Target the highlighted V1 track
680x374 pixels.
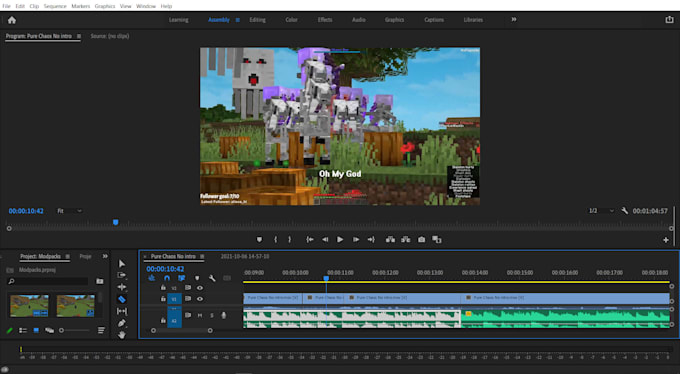pyautogui.click(x=174, y=299)
